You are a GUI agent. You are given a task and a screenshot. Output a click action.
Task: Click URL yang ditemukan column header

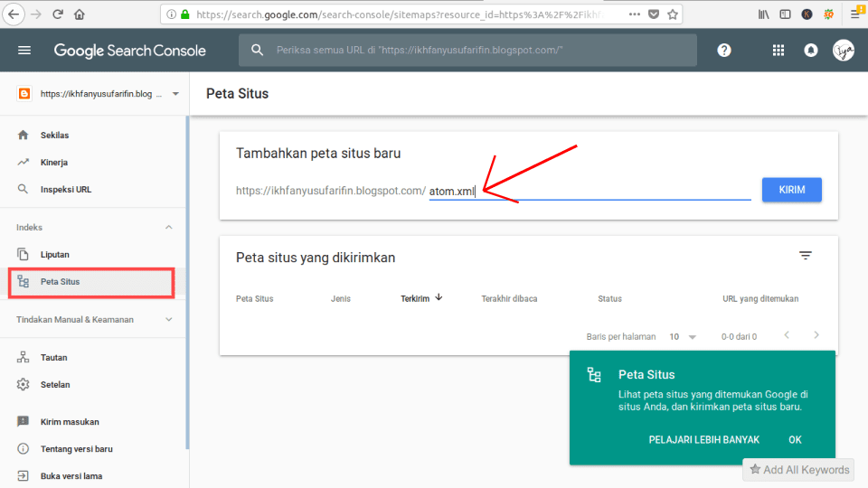(x=760, y=298)
